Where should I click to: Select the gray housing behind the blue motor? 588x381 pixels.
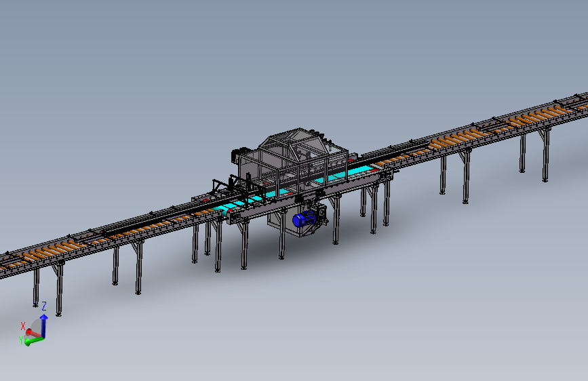[289, 222]
